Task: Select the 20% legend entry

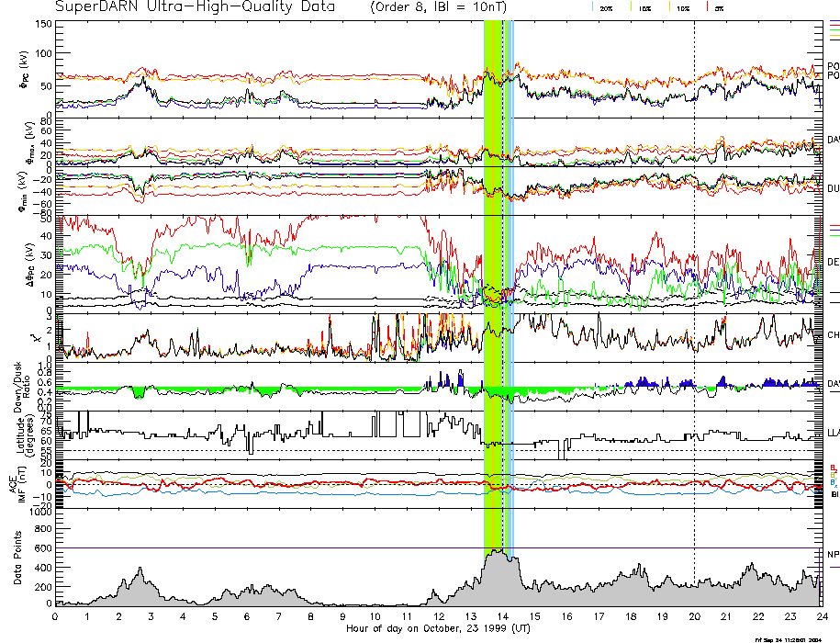Action: coord(606,8)
